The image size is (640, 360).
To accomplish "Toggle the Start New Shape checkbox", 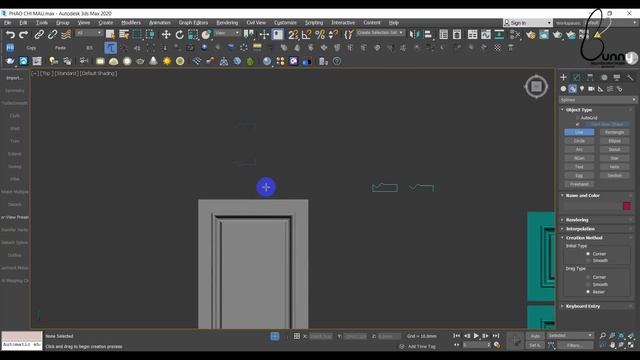I will (x=578, y=124).
